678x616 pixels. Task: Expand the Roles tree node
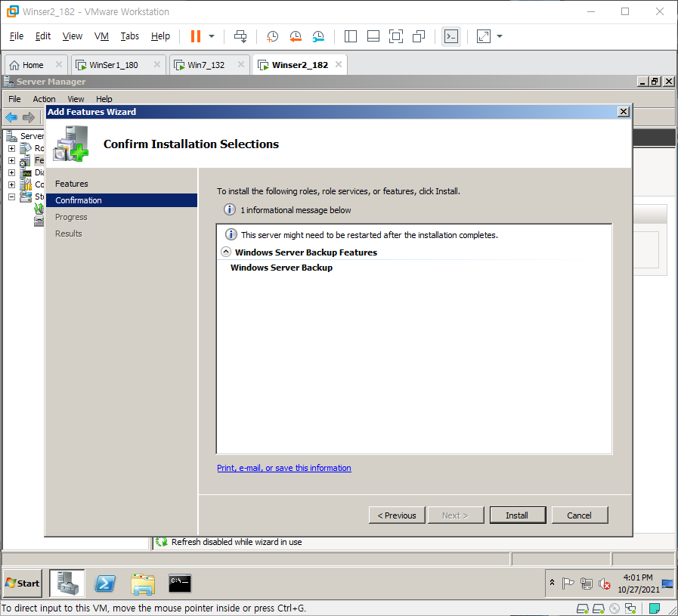(11, 148)
